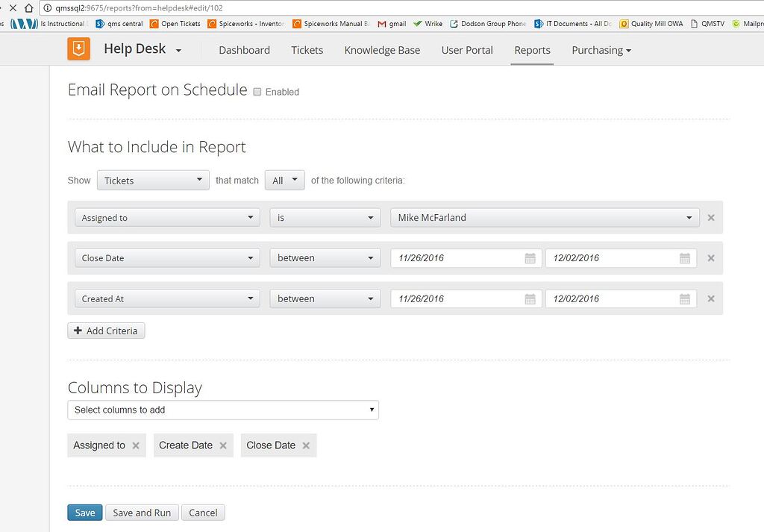Click the calendar icon on second Created At field
Viewport: 764px width, 532px height.
pos(685,298)
